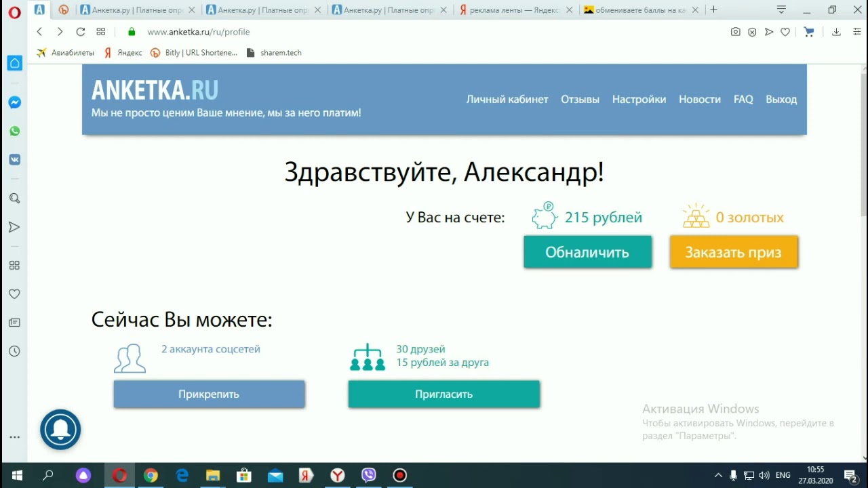Image resolution: width=868 pixels, height=488 pixels.
Task: Open the 'Авиабилеты' bookmark
Action: pyautogui.click(x=65, y=53)
